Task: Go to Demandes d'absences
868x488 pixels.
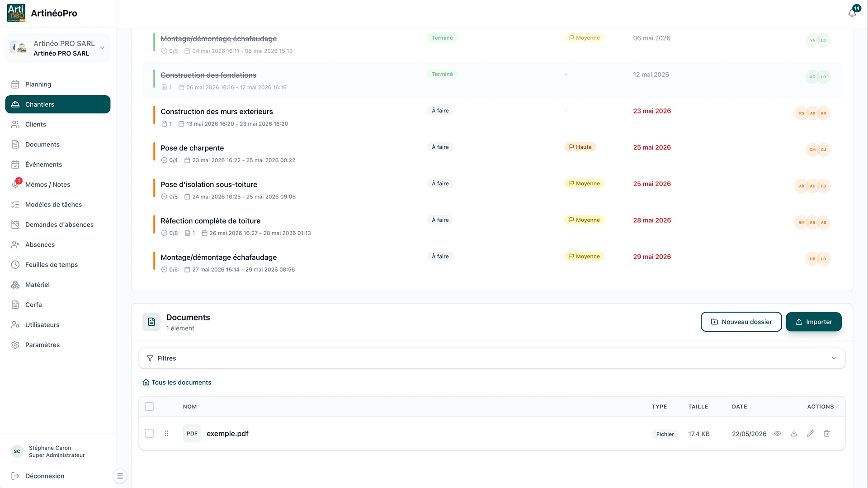Action: [x=58, y=225]
